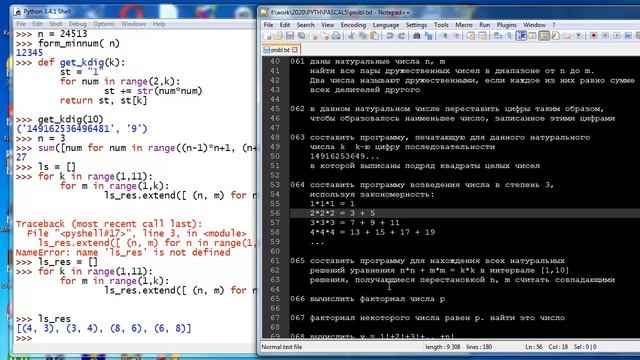The width and height of the screenshot is (640, 360).
Task: Click the Close All toolbar icon
Action: pos(325,36)
